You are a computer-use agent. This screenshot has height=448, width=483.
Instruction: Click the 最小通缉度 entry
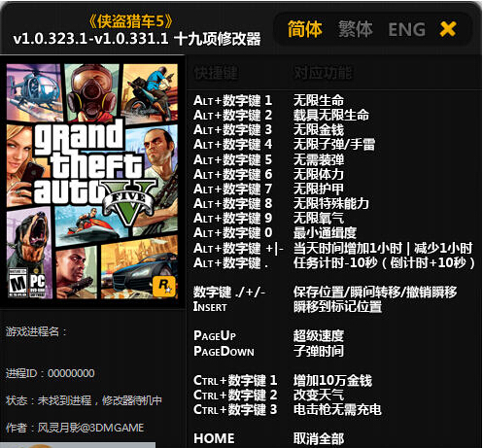[325, 233]
